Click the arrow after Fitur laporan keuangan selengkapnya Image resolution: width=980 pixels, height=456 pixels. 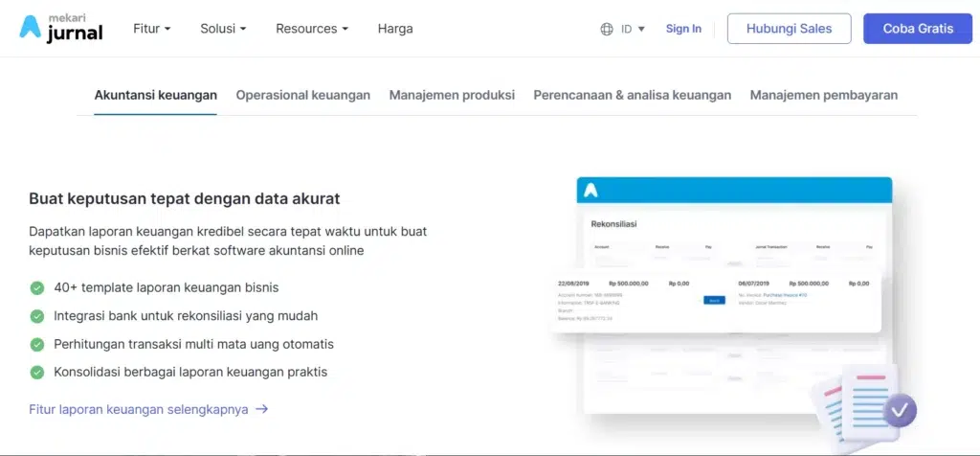pos(262,409)
